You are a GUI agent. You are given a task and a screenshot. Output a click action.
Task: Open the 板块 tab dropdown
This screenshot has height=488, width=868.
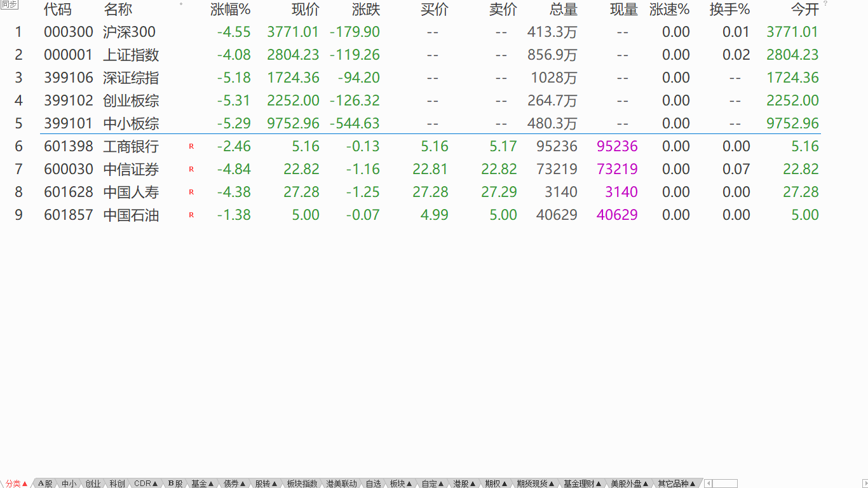click(401, 484)
